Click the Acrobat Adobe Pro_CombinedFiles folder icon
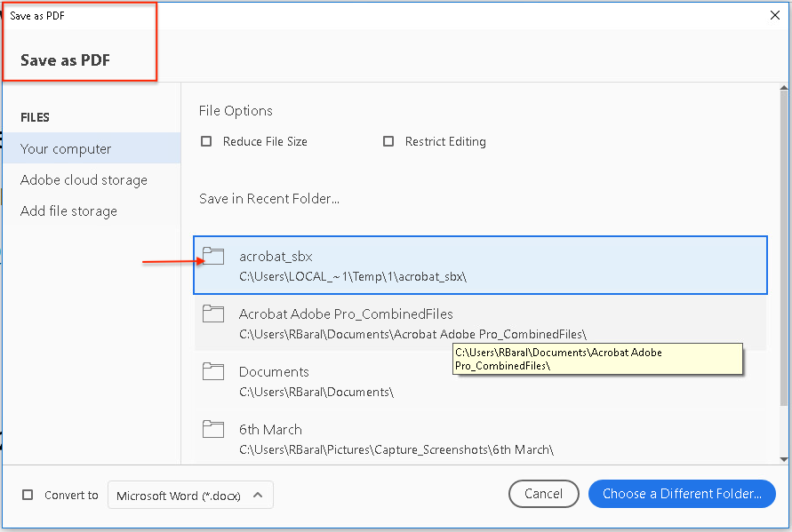Viewport: 792px width, 532px height. click(213, 314)
